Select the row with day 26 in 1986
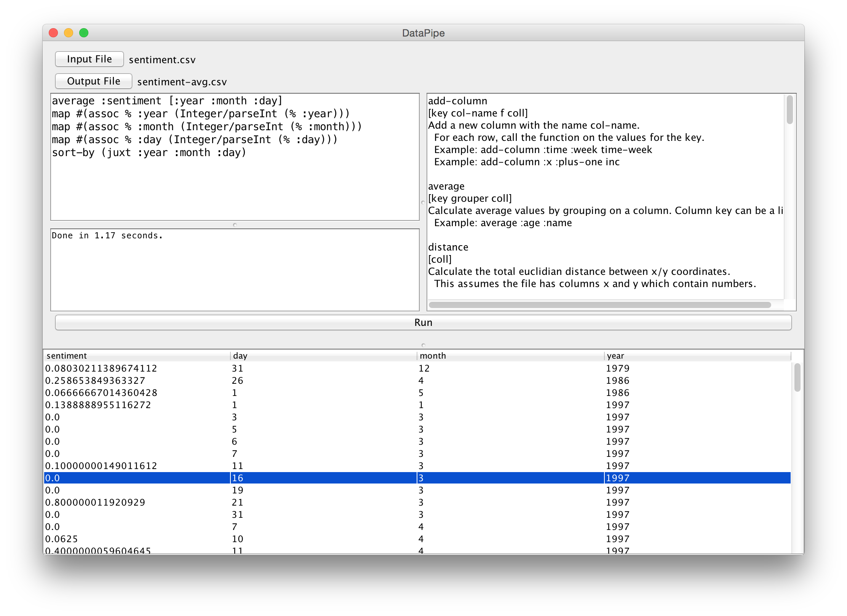The height and width of the screenshot is (616, 847). pos(238,380)
